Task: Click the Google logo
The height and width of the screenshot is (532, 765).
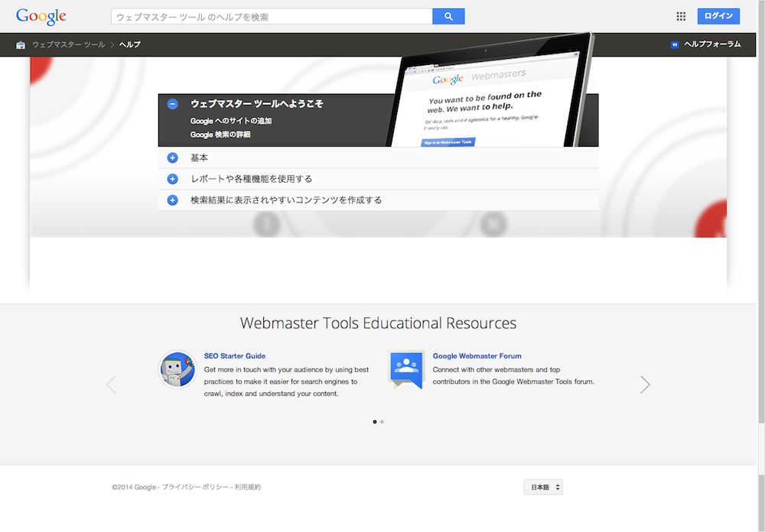Action: (41, 16)
